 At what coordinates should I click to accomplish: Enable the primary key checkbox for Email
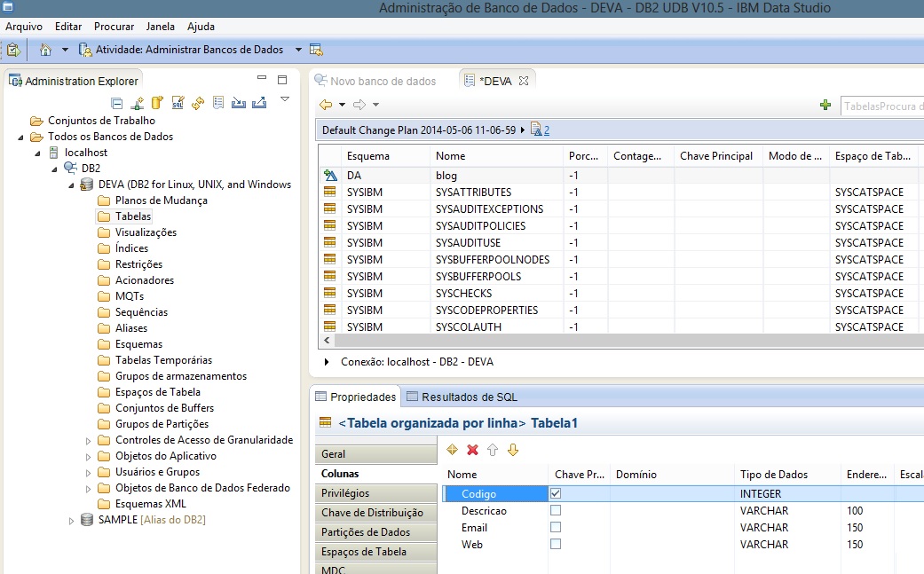(556, 528)
